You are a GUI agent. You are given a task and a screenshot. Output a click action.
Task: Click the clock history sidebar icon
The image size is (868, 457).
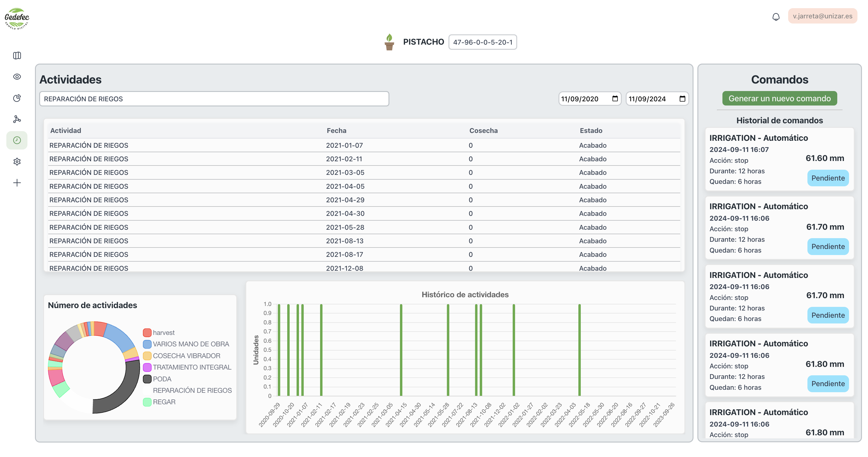pyautogui.click(x=17, y=140)
